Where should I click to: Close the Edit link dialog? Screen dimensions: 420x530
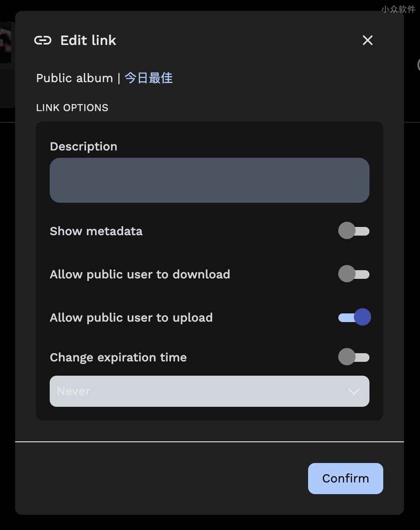(367, 40)
